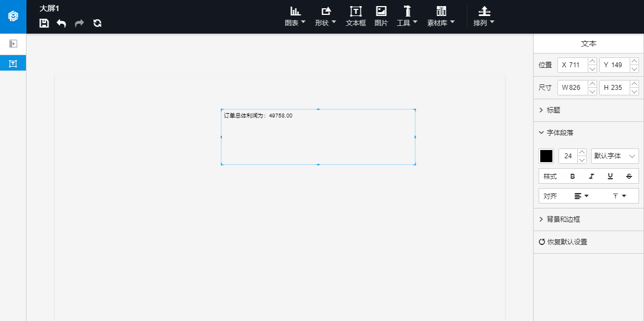Expand the left sidebar panel icon
This screenshot has width=644, height=321.
click(x=13, y=44)
